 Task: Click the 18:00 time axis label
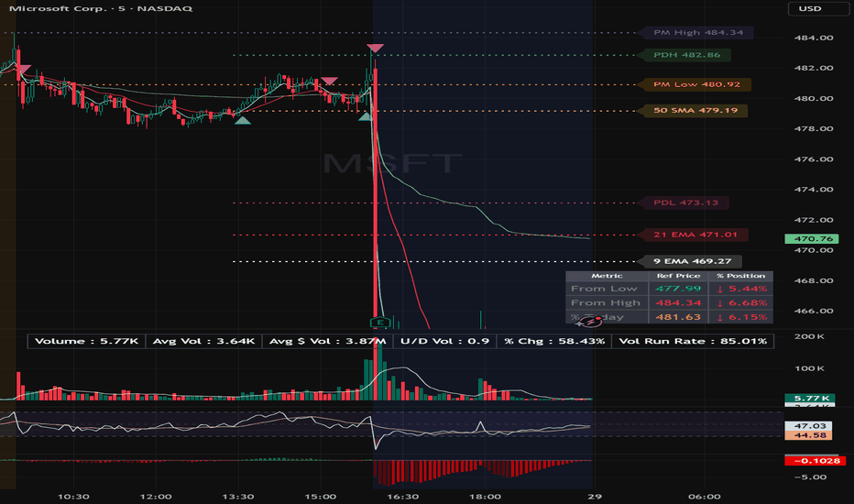point(485,497)
